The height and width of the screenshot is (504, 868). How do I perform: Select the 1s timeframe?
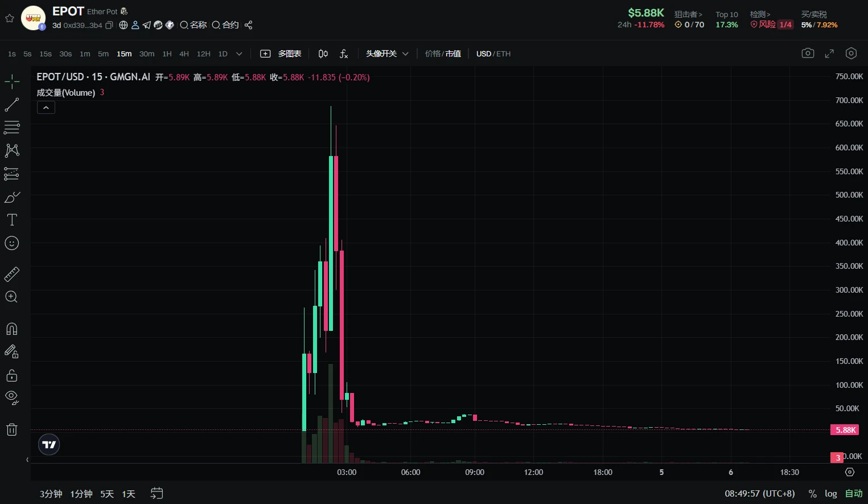click(x=12, y=54)
